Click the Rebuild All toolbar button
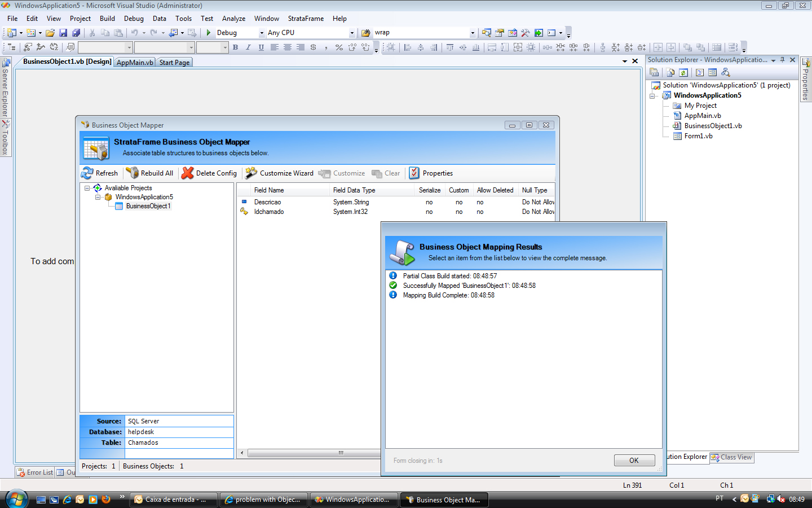812x508 pixels. click(x=150, y=173)
